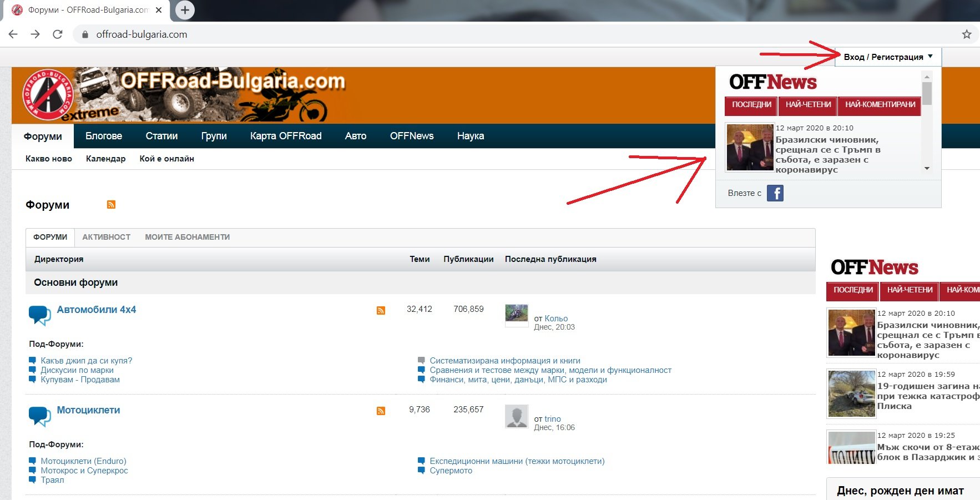This screenshot has width=980, height=500.
Task: Open popup headline about Бразилски чиновник
Action: (828, 155)
